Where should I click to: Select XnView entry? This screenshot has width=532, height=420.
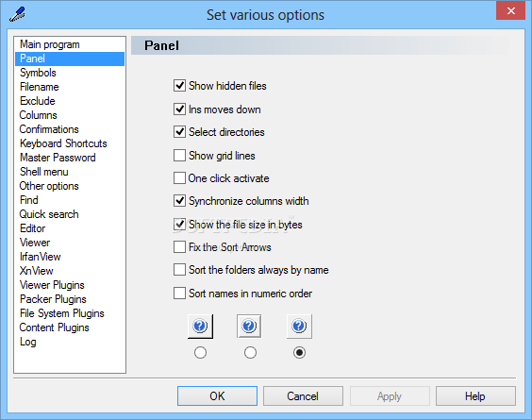(70, 271)
